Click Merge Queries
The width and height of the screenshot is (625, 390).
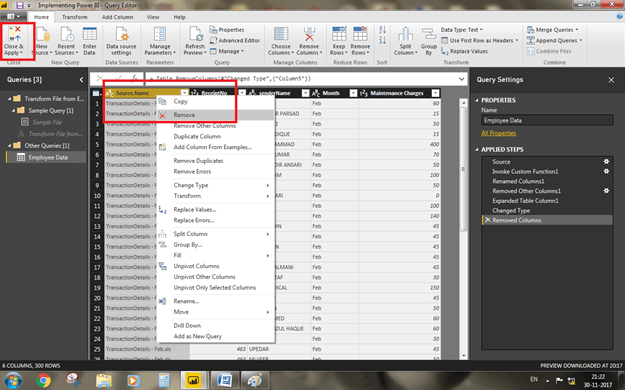(552, 30)
